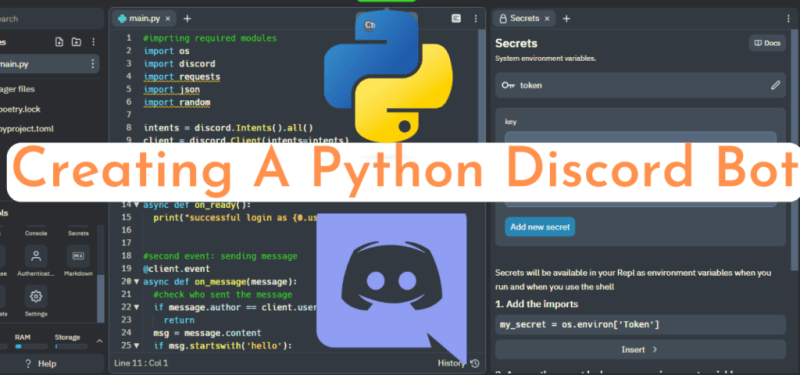Click the '1. Add the imports' heading
The image size is (800, 375).
[x=537, y=304]
